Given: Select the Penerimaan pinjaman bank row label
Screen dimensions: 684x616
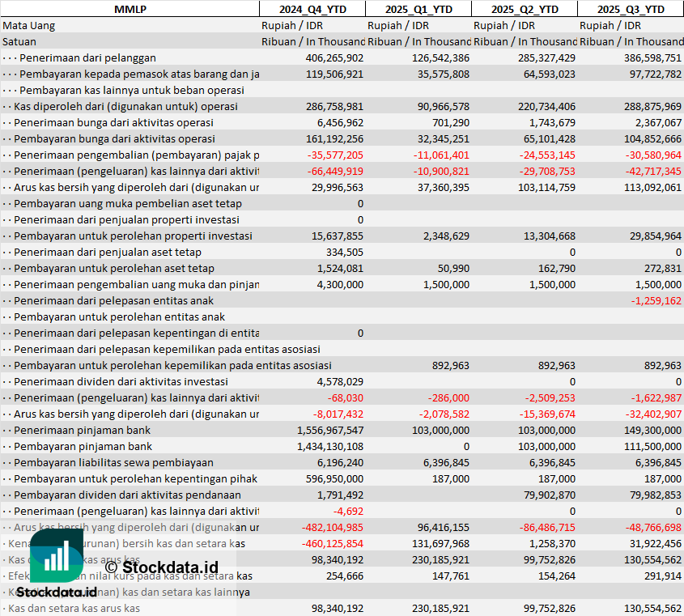Looking at the screenshot, I should 83,430.
